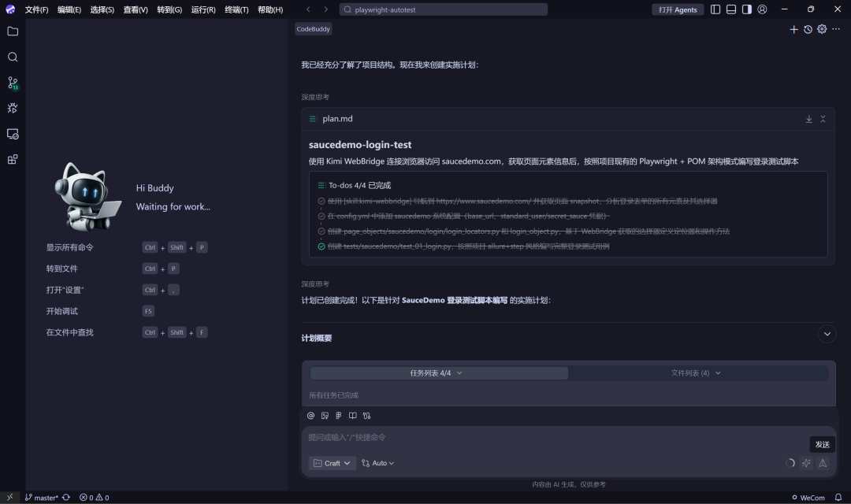Click the prompt enhance sparkle icon
Screen dimensions: 851x504
(x=807, y=463)
